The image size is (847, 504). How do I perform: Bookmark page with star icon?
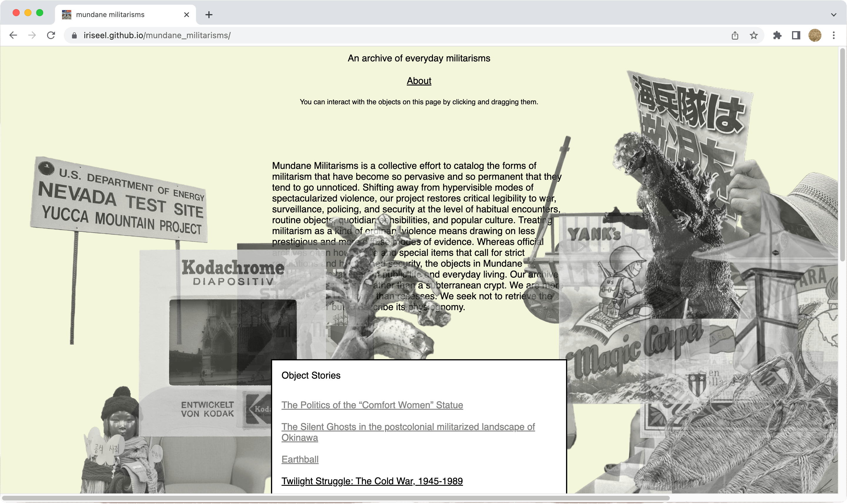[754, 35]
